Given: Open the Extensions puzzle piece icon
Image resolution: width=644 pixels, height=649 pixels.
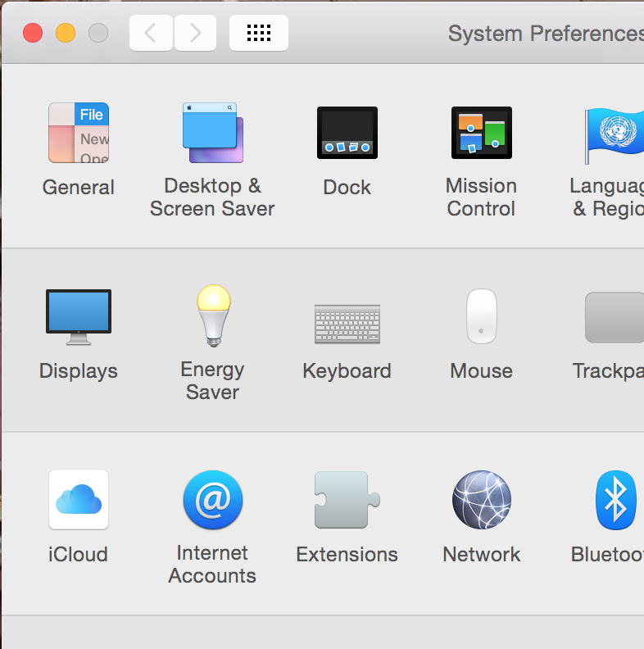Looking at the screenshot, I should pos(347,500).
